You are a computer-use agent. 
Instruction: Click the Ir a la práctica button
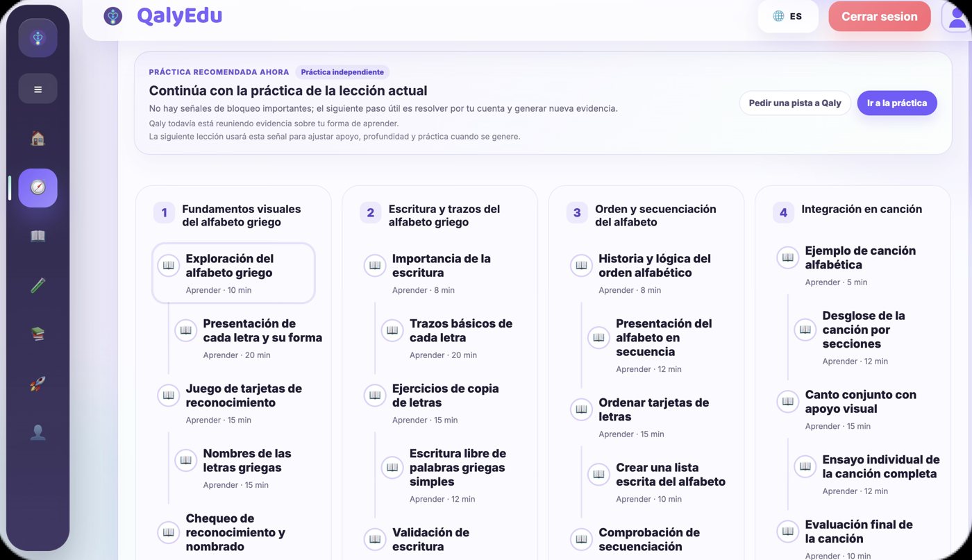897,103
